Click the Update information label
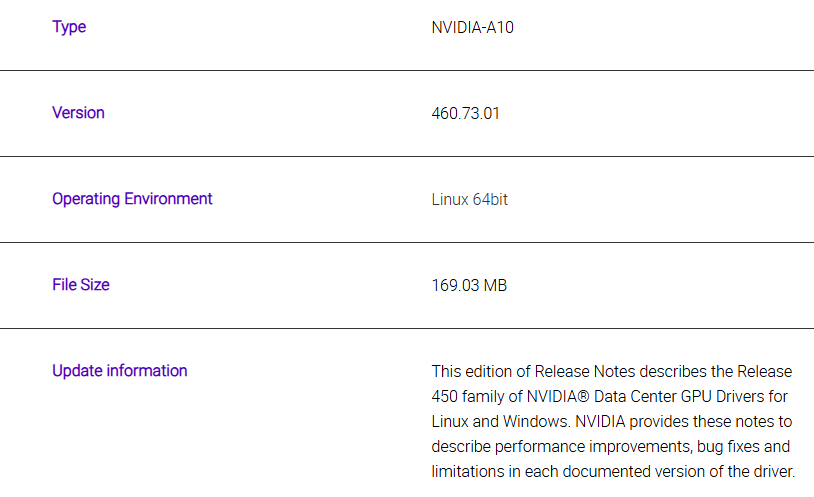Viewport: 814px width, 497px height. (x=119, y=371)
